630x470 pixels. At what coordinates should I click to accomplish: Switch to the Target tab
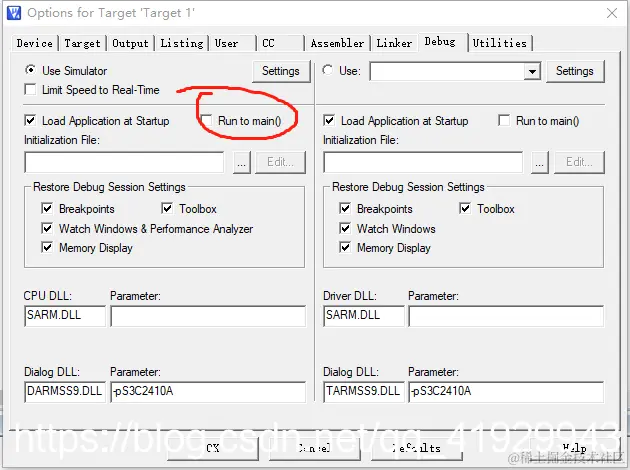coord(82,43)
